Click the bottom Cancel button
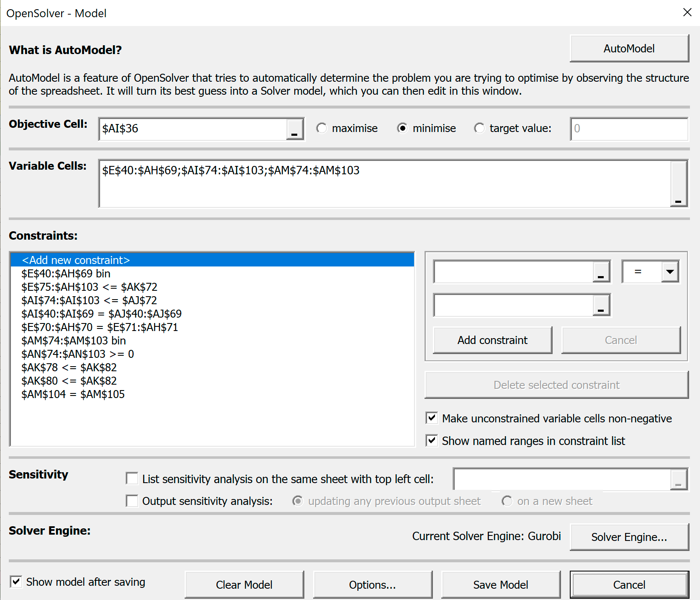Image resolution: width=700 pixels, height=600 pixels. (629, 585)
